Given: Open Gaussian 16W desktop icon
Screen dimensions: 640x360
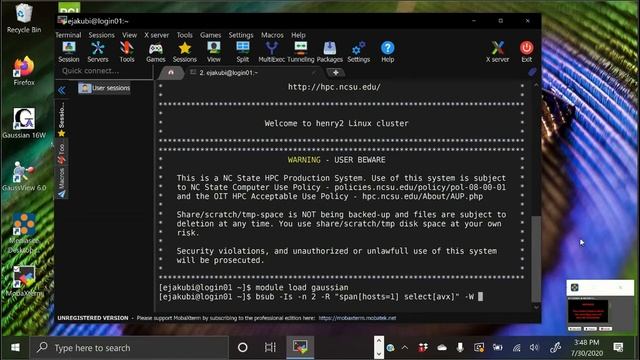Looking at the screenshot, I should tap(24, 123).
